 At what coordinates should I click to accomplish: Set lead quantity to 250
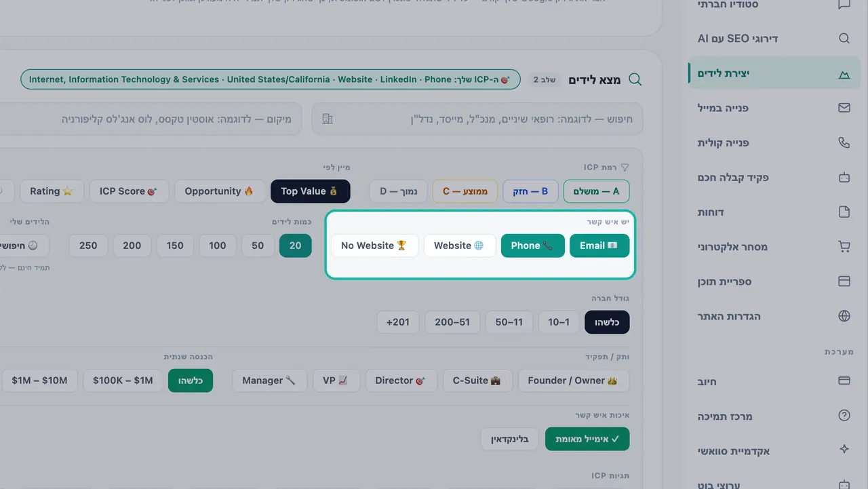(88, 246)
